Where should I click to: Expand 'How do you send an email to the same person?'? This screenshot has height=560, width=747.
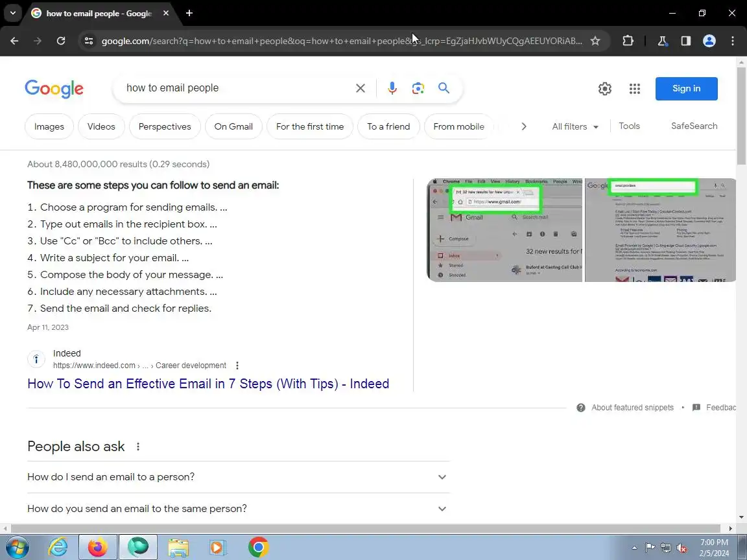[x=238, y=509]
